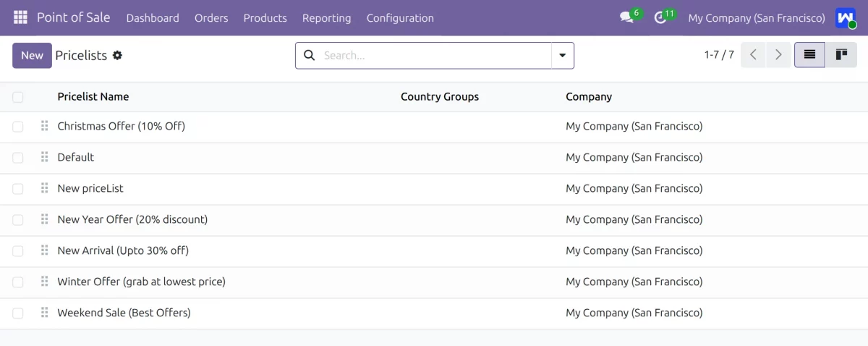Screen dimensions: 868x346
Task: Go to next page arrow
Action: pyautogui.click(x=778, y=54)
